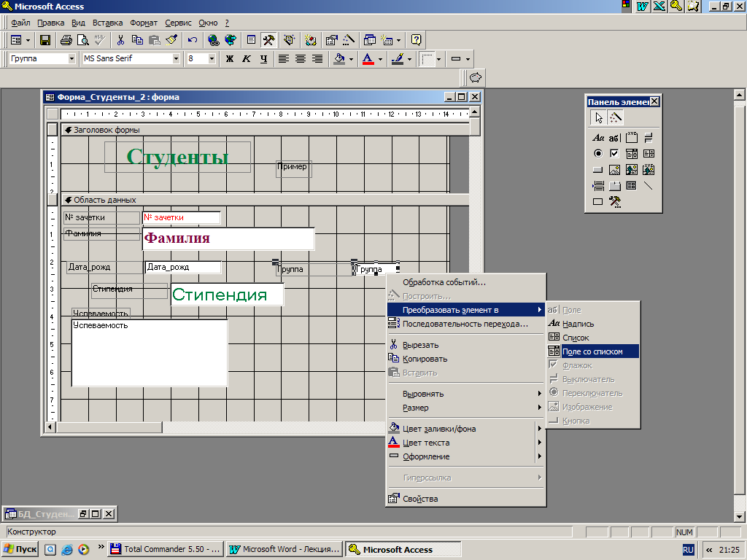Image resolution: width=747 pixels, height=560 pixels.
Task: Expand the View button dropdown arrow
Action: 28,40
